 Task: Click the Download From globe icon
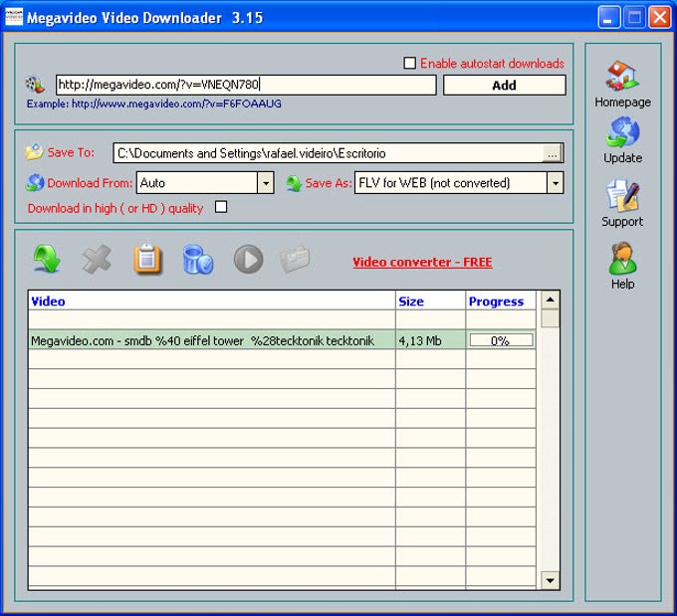click(35, 182)
